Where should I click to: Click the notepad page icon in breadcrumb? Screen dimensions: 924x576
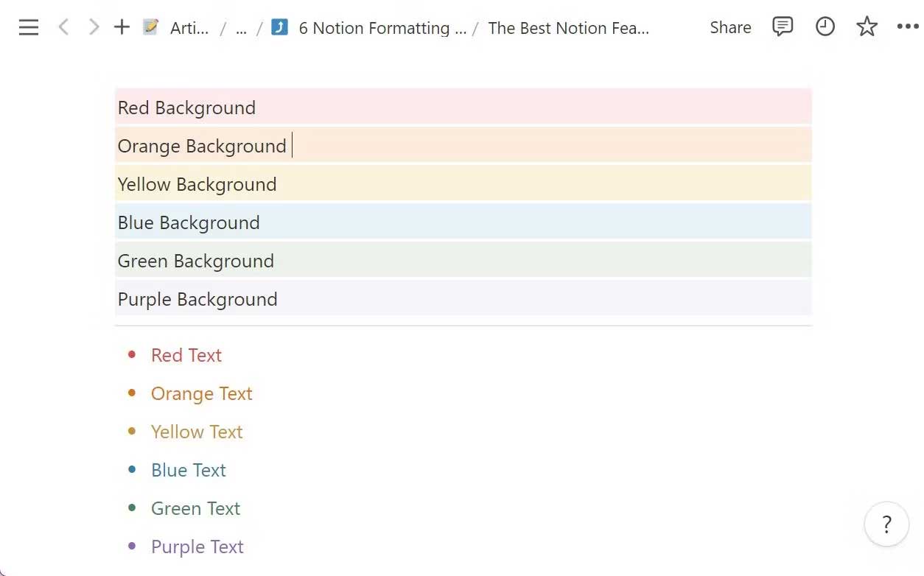[151, 27]
